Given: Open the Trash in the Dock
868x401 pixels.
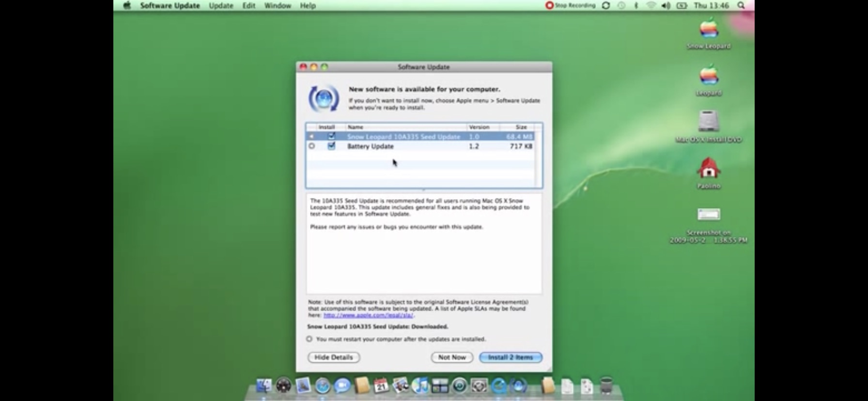Looking at the screenshot, I should pos(606,386).
